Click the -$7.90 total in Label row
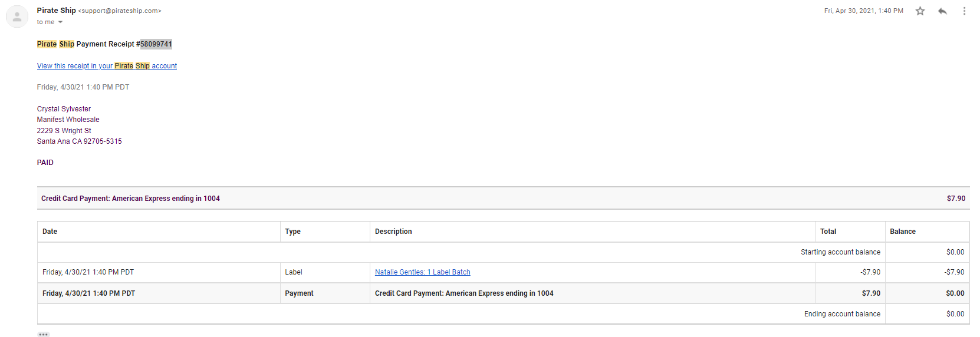Viewport: 980px width, 337px height. coord(870,272)
